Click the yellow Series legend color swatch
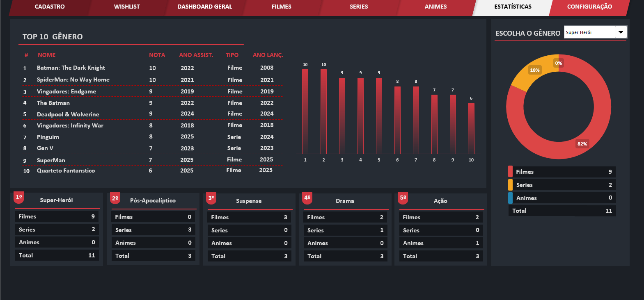Screen dimensions: 644x300 510,185
